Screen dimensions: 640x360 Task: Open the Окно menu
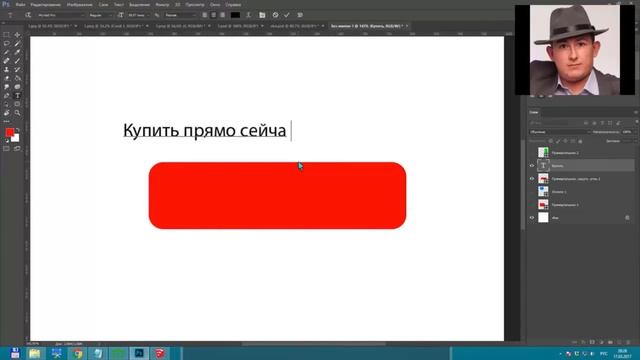coord(215,5)
